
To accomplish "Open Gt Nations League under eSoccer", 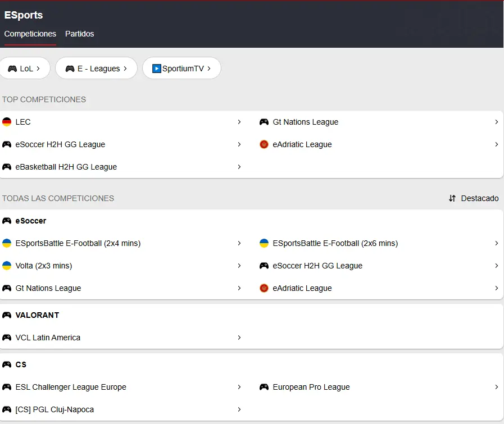I will click(x=48, y=288).
